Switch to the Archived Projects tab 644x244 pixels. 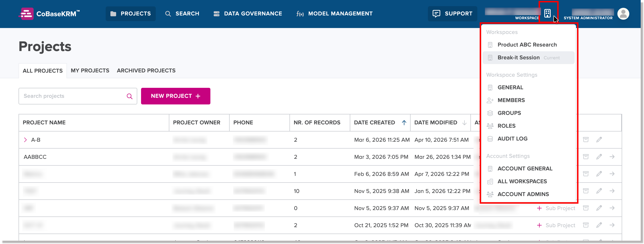(x=146, y=70)
